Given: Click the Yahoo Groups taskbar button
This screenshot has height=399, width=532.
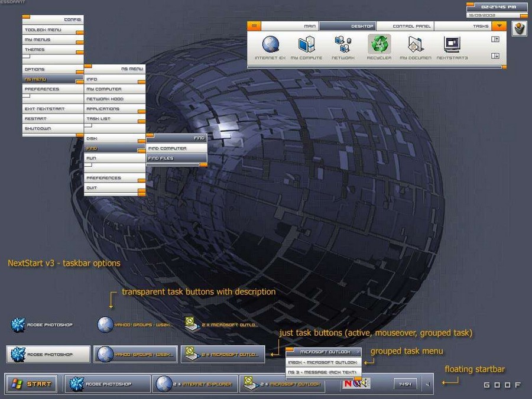Looking at the screenshot, I should [135, 353].
